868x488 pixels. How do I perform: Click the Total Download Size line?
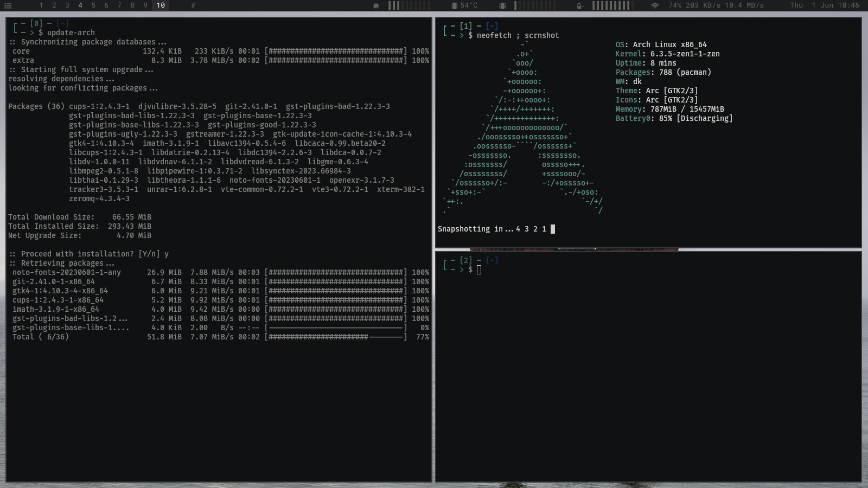pyautogui.click(x=80, y=217)
